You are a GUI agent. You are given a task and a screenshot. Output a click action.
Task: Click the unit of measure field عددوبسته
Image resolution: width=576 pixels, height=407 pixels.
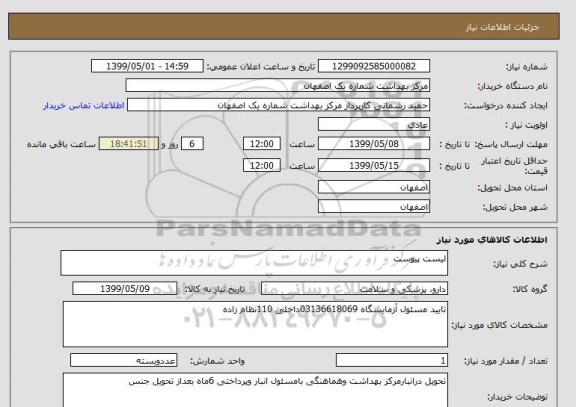click(123, 360)
